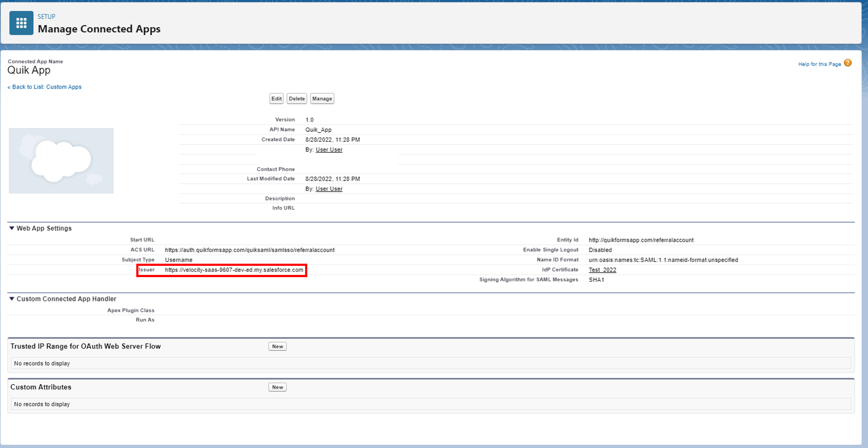Viewport: 868px width, 448px height.
Task: Click the IdP Certificate label
Action: pyautogui.click(x=560, y=270)
